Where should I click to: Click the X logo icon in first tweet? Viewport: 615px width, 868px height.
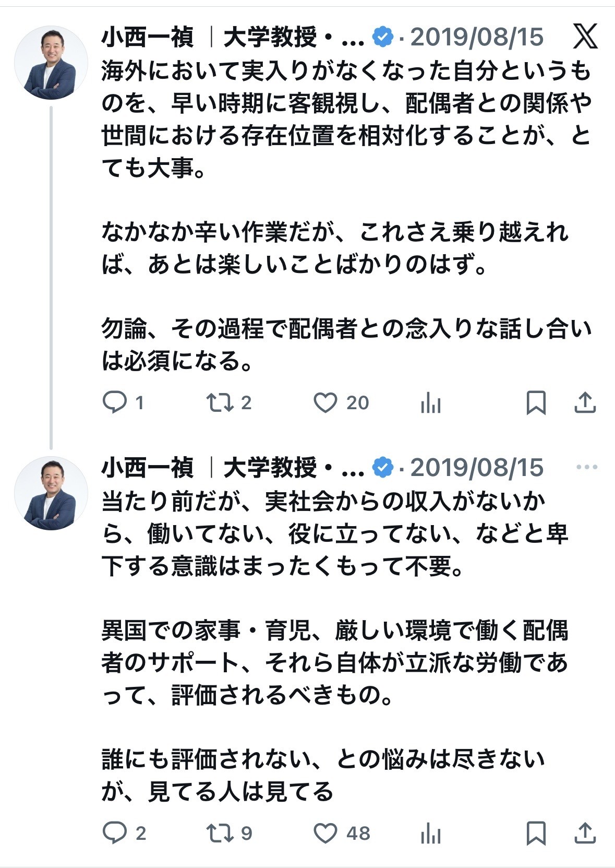[585, 37]
